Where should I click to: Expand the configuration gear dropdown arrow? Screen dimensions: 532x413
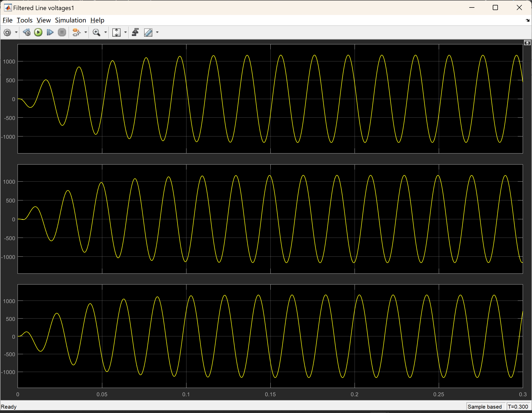coord(16,33)
